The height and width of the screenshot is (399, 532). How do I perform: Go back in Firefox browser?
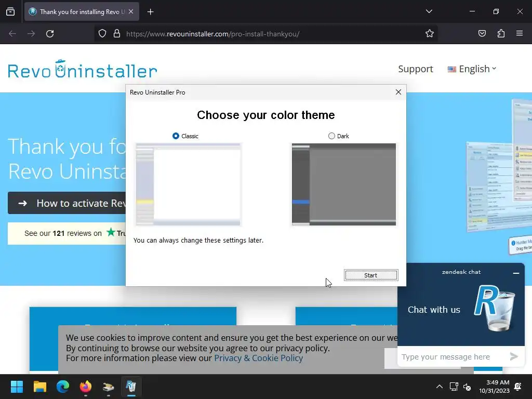click(12, 34)
